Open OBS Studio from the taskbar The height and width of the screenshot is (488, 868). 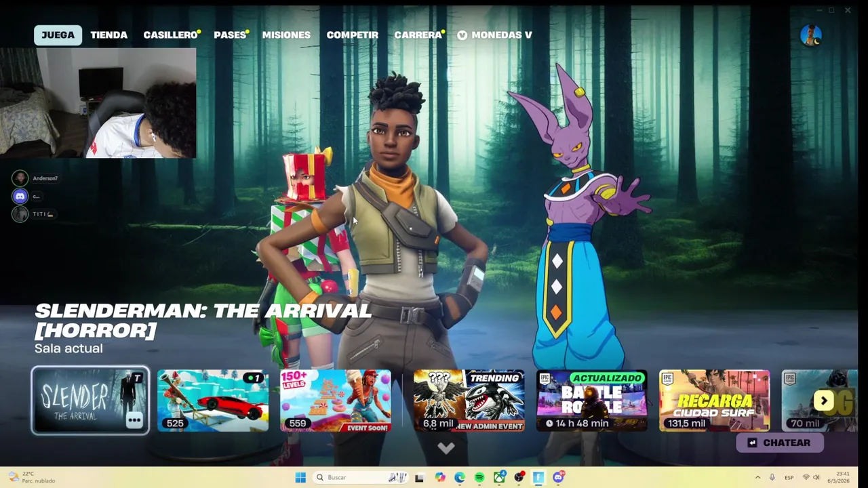coord(519,477)
